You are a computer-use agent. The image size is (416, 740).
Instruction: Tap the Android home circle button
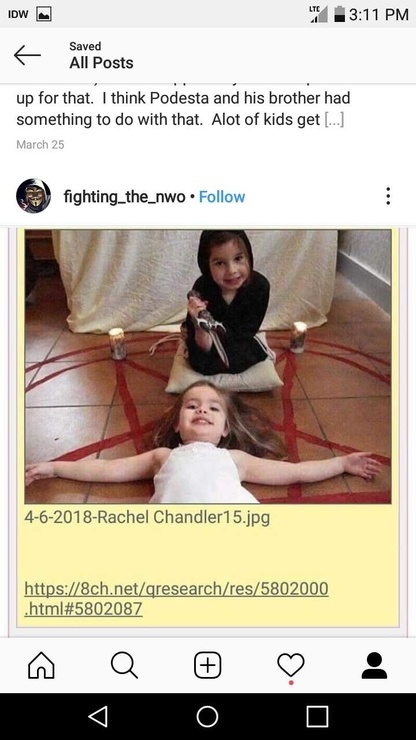pyautogui.click(x=207, y=716)
